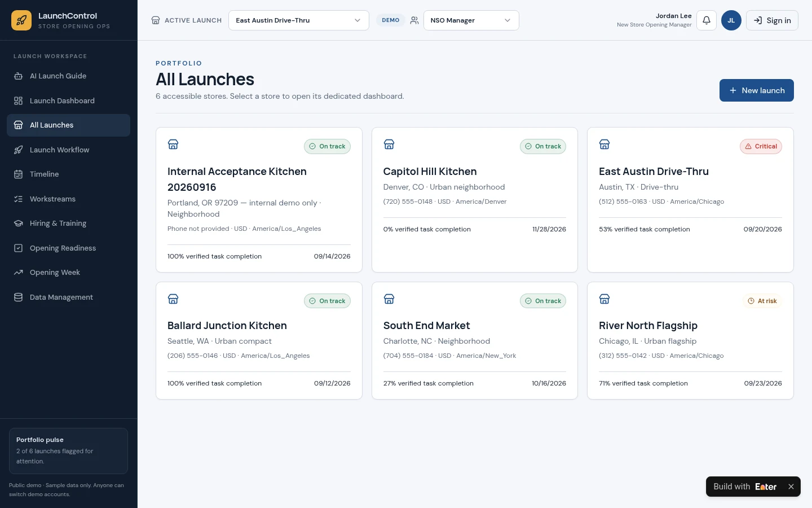
Task: Click the JL user avatar
Action: pos(731,20)
